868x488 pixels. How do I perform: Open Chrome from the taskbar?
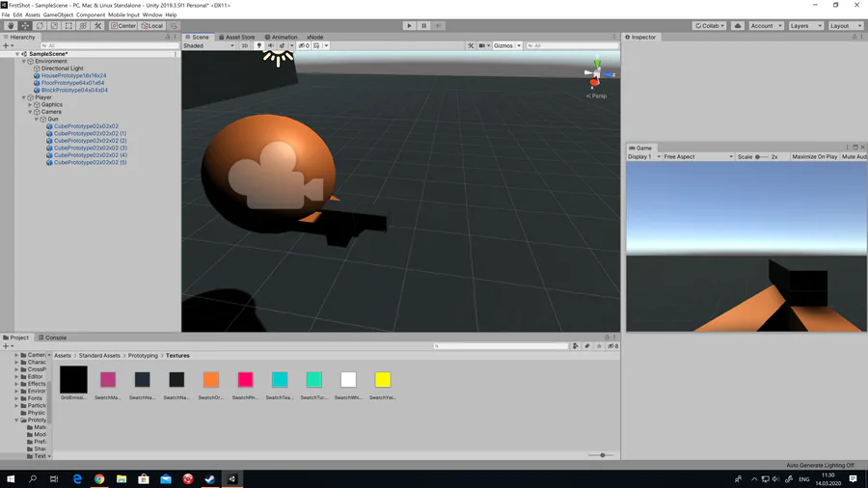coord(99,479)
